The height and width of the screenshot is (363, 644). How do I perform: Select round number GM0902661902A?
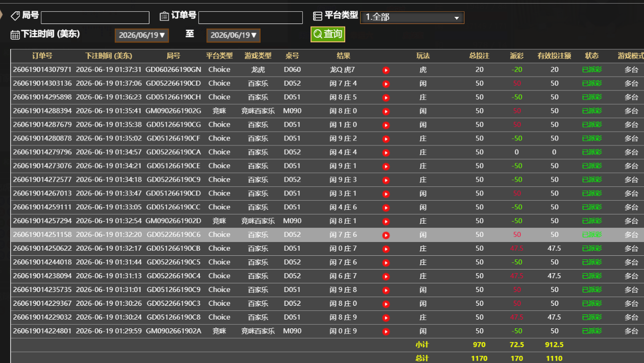tap(173, 331)
